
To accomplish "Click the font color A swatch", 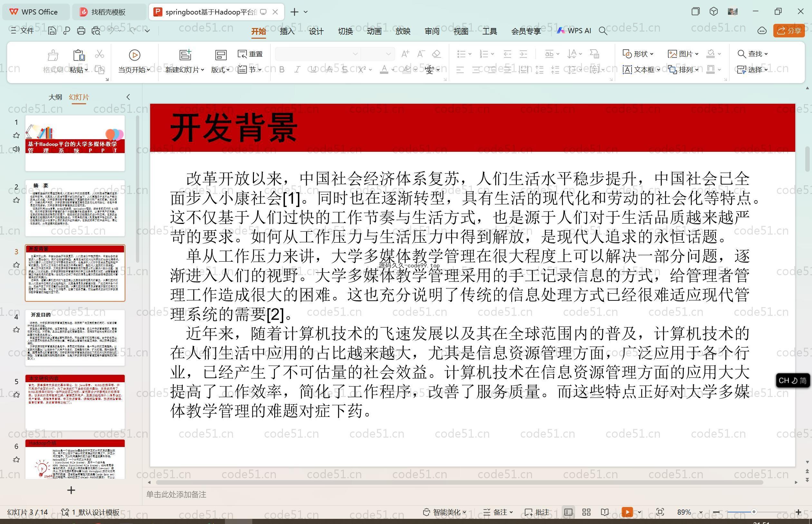I will pyautogui.click(x=384, y=70).
